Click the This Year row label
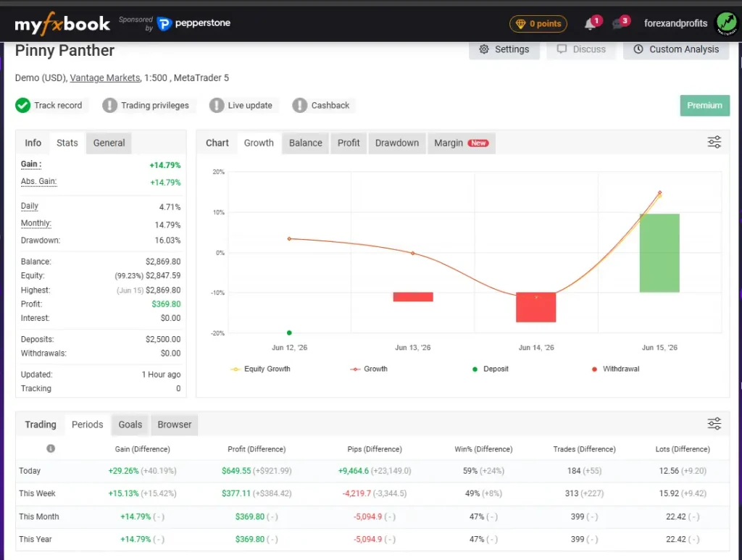The height and width of the screenshot is (560, 742). [x=36, y=539]
